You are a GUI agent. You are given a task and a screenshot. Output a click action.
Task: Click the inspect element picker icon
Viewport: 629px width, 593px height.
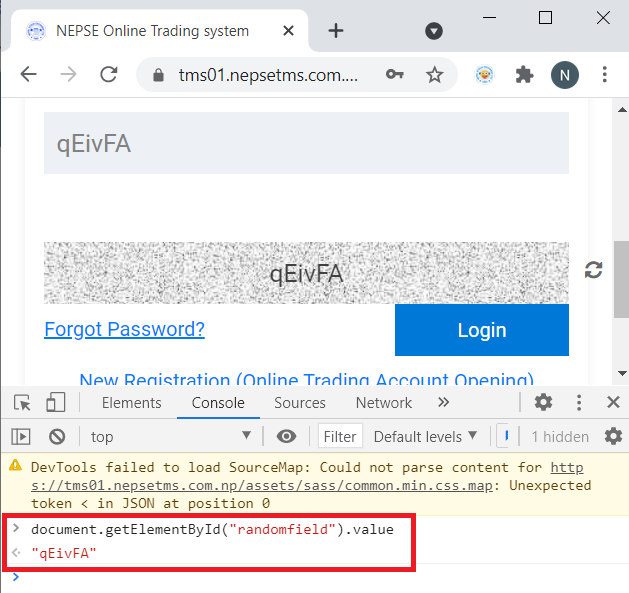coord(22,403)
